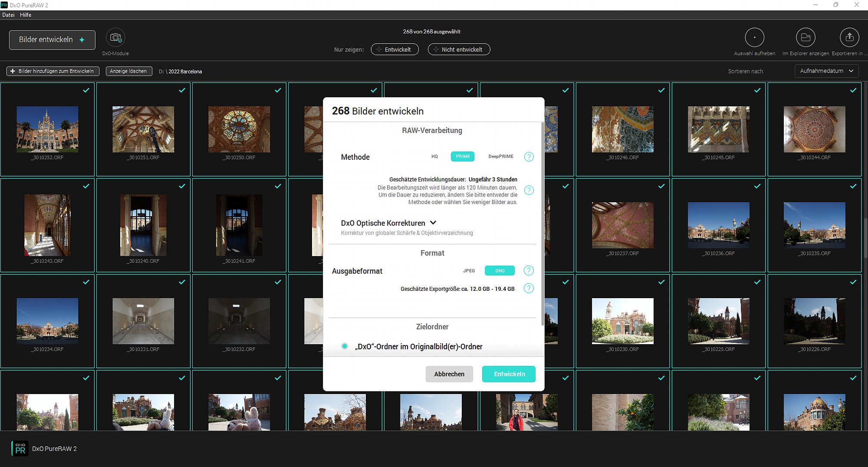Image resolution: width=868 pixels, height=467 pixels.
Task: Click the Entwickeln button in dialog
Action: pyautogui.click(x=509, y=374)
